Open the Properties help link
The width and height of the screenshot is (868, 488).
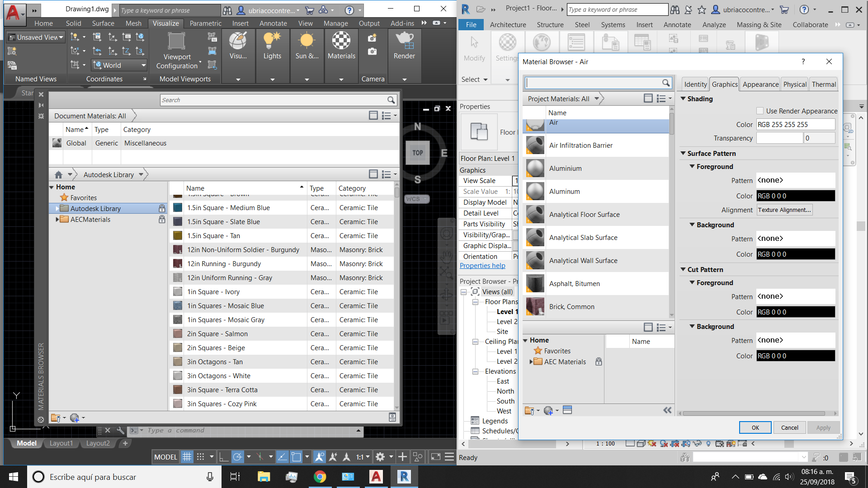coord(482,266)
